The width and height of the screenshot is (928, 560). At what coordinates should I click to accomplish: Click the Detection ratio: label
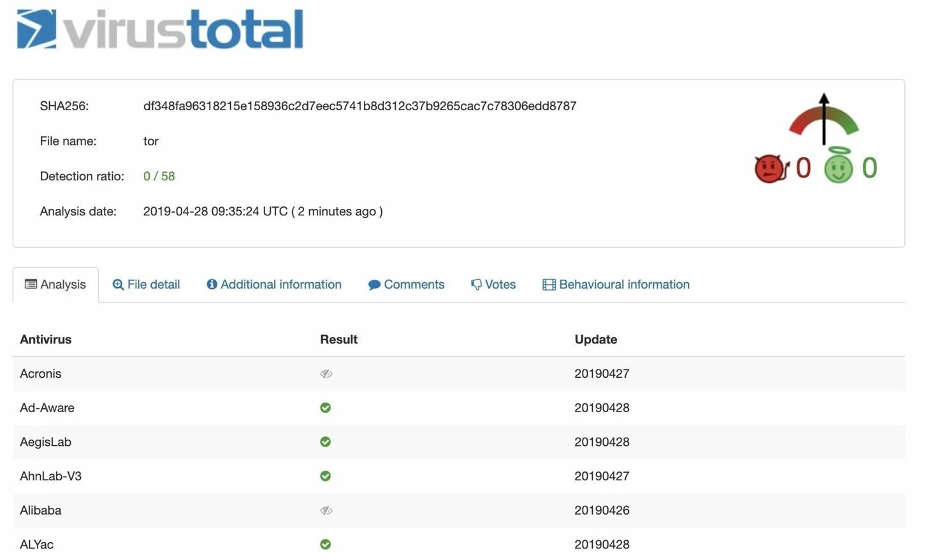(x=82, y=176)
